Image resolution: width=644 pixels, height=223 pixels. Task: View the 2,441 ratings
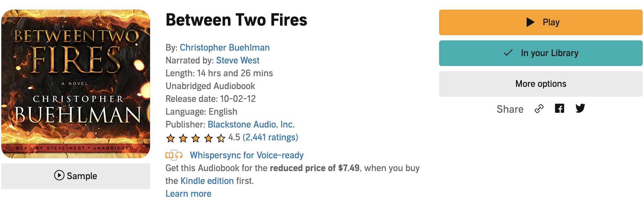(270, 137)
